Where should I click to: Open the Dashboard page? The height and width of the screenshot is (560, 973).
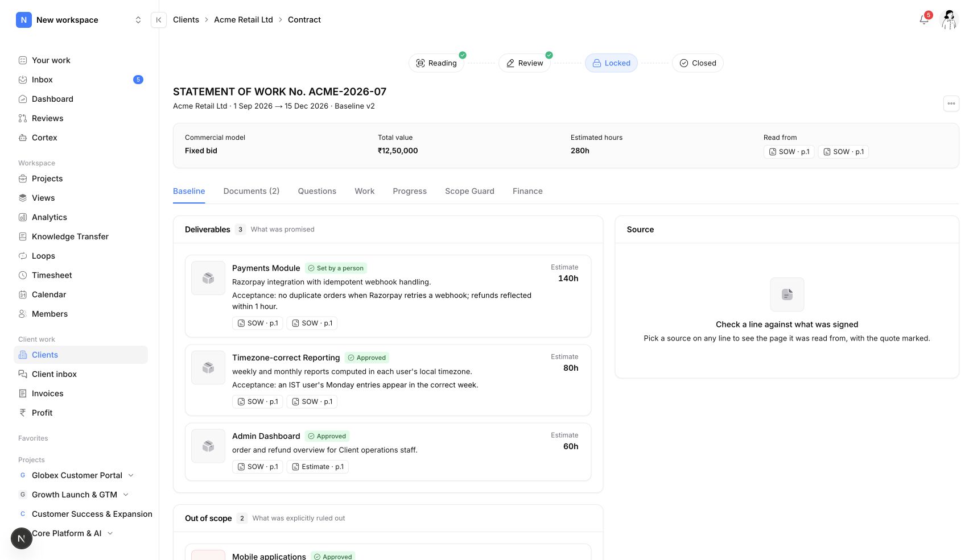[x=81, y=99]
